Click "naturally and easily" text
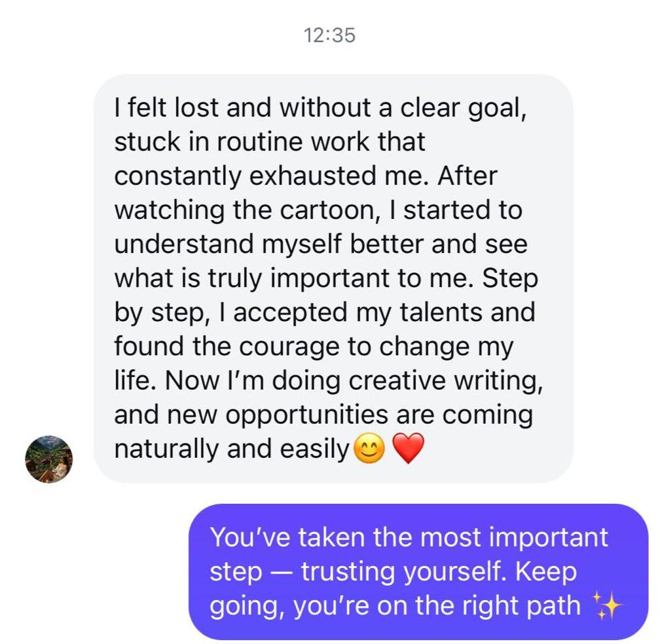 (x=231, y=449)
